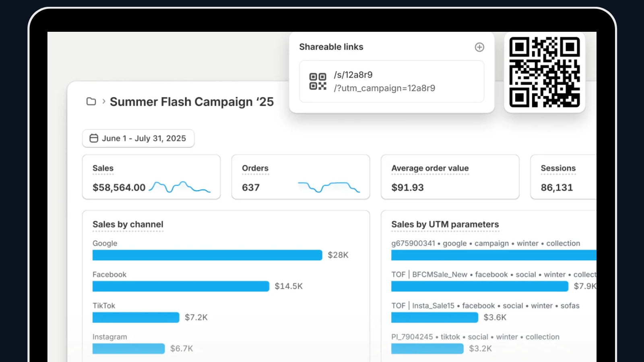Select the Average order value card
644x362 pixels.
(450, 177)
